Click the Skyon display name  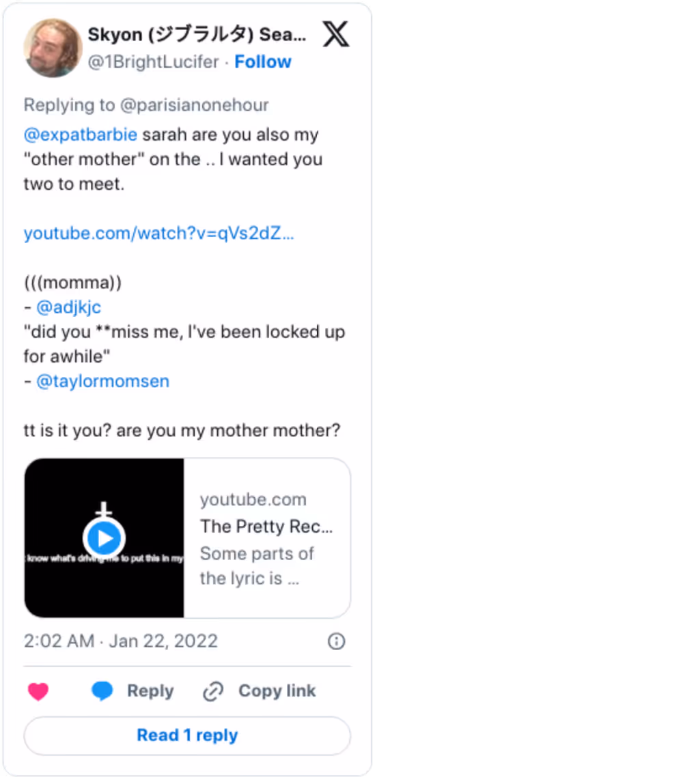pos(197,35)
